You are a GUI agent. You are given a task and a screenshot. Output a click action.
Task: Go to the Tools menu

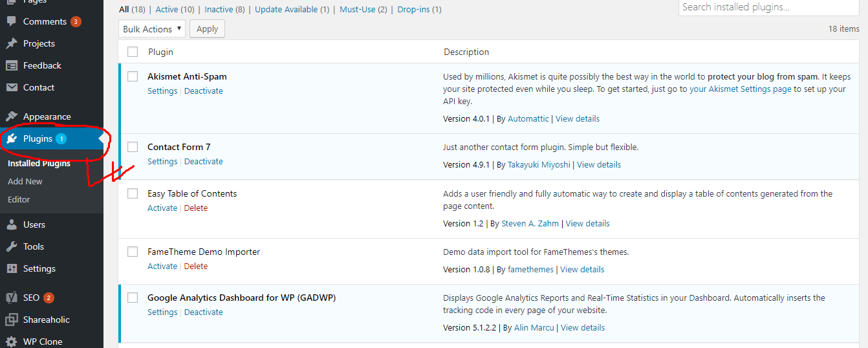point(51,246)
